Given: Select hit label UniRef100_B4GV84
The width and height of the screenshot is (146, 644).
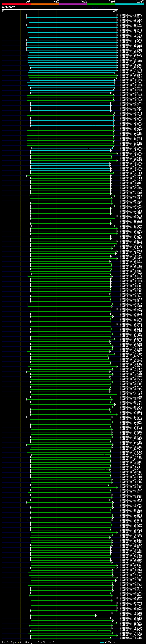Looking at the screenshot, I should coord(131,306).
